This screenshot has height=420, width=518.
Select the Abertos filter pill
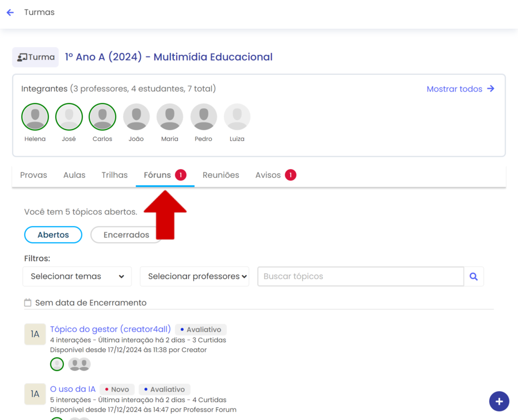[53, 235]
